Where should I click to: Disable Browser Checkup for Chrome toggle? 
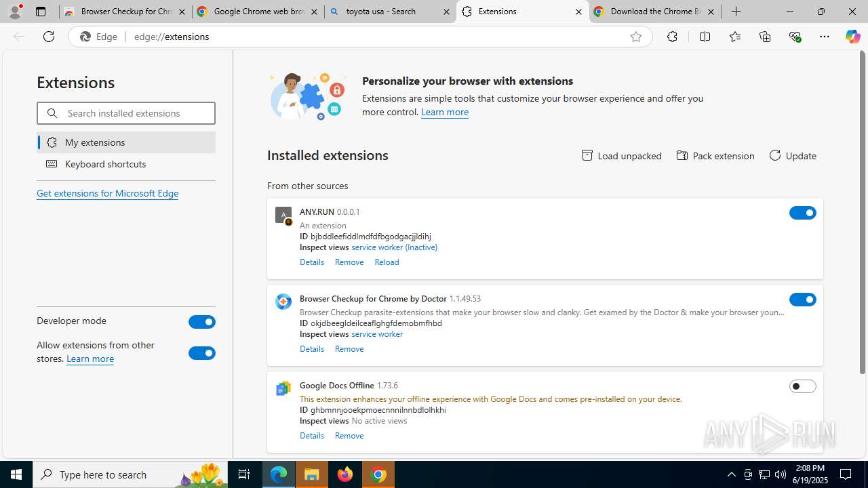pos(803,300)
